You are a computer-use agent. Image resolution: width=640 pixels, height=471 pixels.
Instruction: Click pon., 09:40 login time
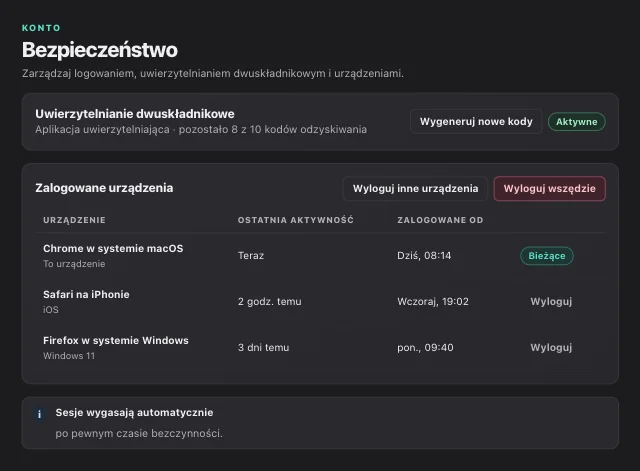[x=425, y=348]
